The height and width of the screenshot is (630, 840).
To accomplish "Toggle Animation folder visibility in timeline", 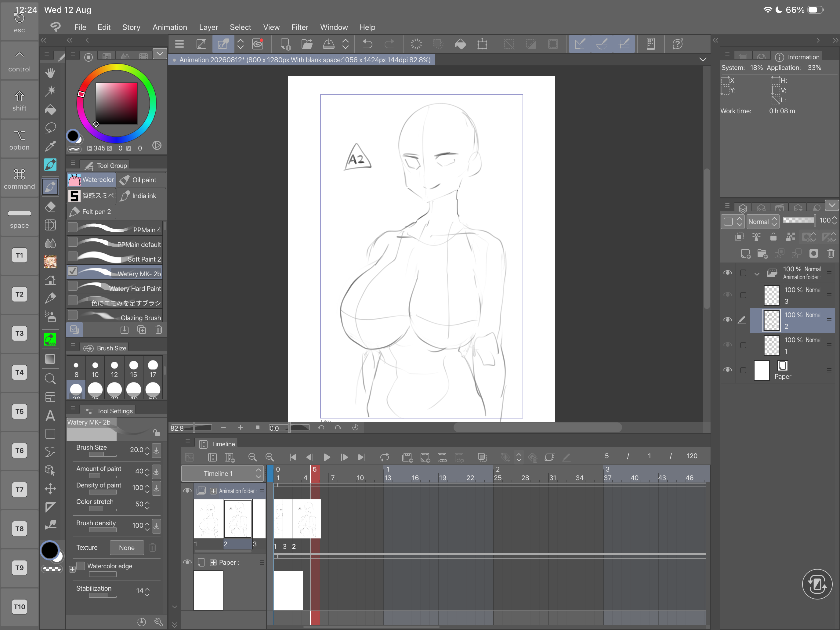I will pyautogui.click(x=187, y=491).
